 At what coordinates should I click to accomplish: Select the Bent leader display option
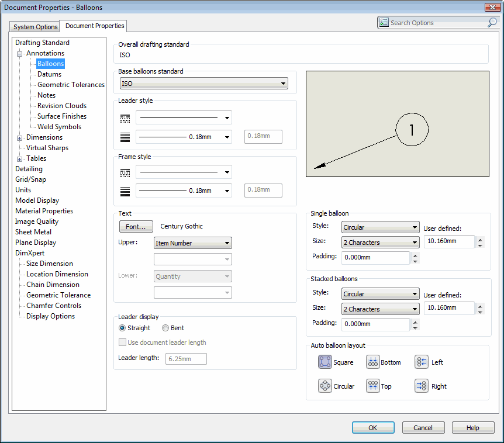(165, 328)
